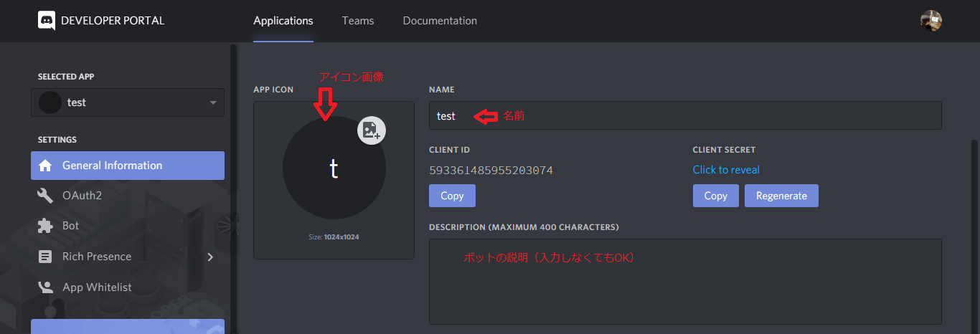Click the wrench icon next to OAuth2
This screenshot has height=334, width=980.
coord(45,196)
